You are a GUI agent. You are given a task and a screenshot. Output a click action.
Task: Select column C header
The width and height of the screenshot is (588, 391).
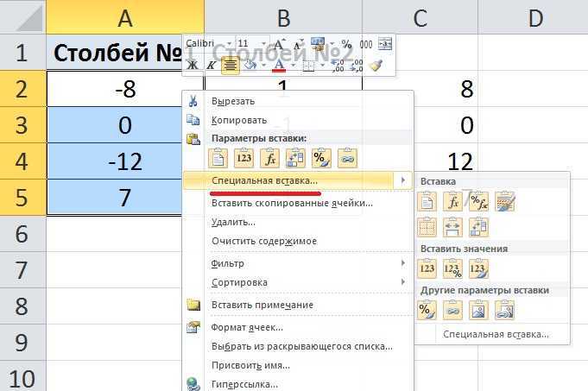click(420, 17)
